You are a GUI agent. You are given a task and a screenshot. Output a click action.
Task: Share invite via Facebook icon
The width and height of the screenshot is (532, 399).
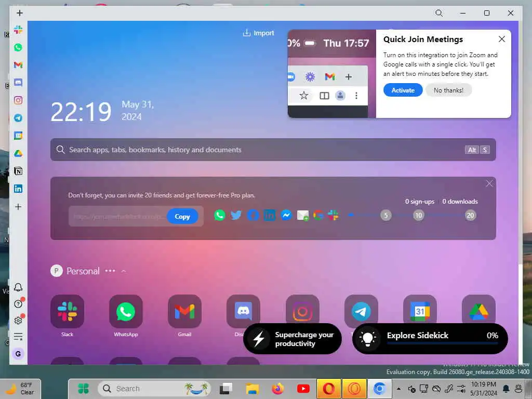(253, 215)
